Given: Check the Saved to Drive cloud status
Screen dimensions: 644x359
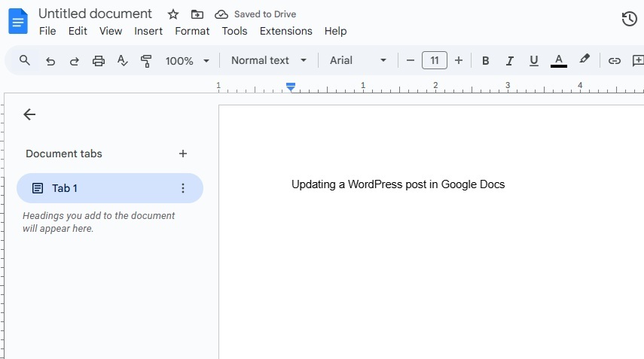Looking at the screenshot, I should 221,14.
